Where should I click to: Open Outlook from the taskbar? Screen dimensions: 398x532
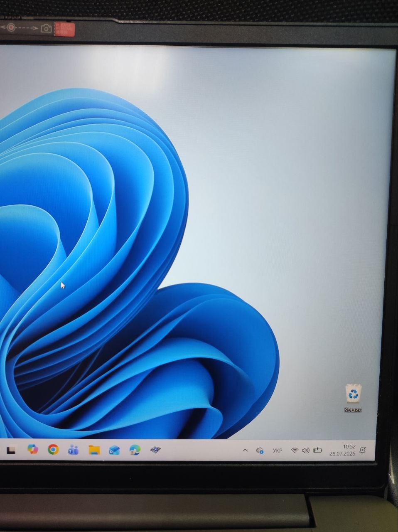pyautogui.click(x=114, y=450)
